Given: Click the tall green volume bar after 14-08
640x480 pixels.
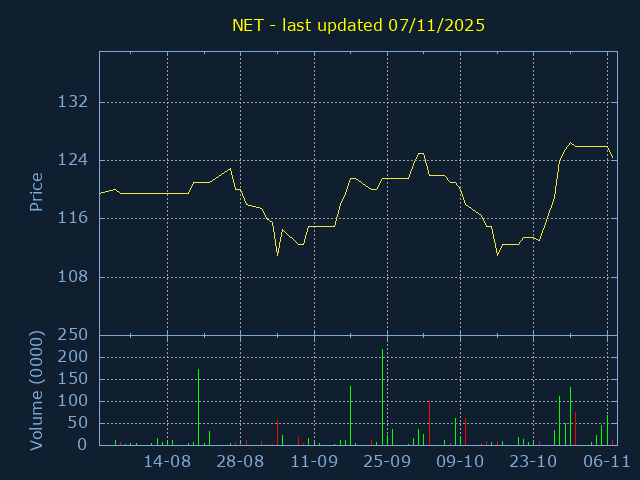Looking at the screenshot, I should pyautogui.click(x=198, y=410).
